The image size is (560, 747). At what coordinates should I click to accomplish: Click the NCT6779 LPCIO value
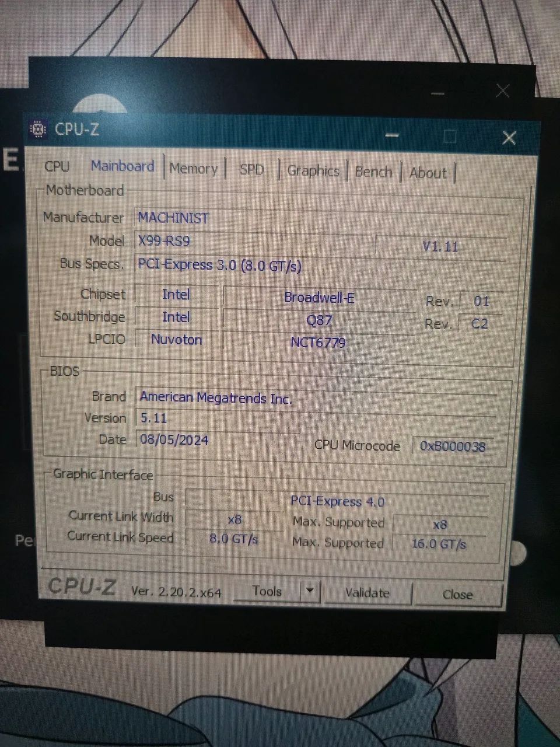pyautogui.click(x=318, y=343)
